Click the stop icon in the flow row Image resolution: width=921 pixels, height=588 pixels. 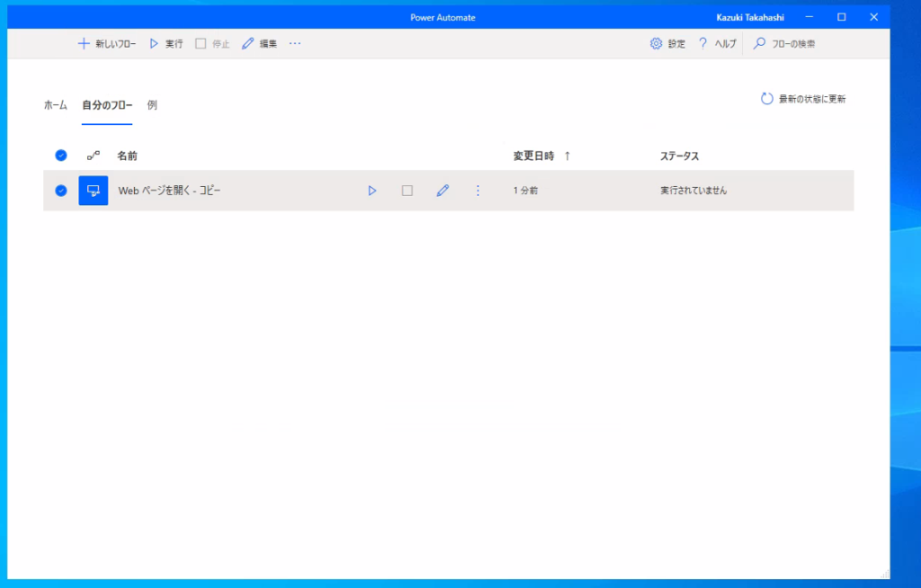pyautogui.click(x=407, y=191)
